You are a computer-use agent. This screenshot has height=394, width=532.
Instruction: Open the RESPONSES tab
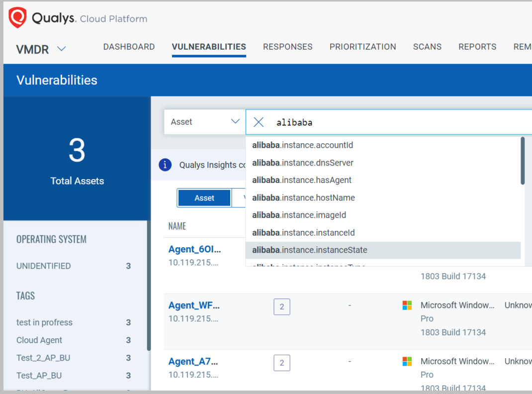(287, 46)
